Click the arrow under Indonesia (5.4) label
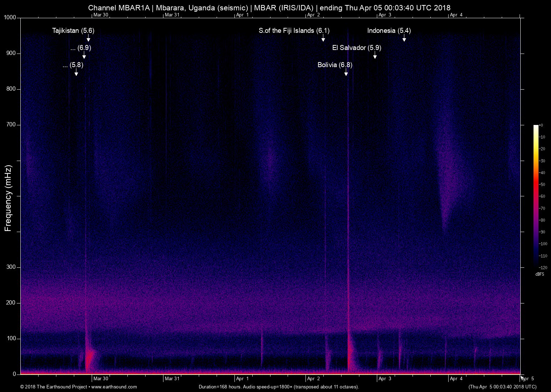 point(404,39)
